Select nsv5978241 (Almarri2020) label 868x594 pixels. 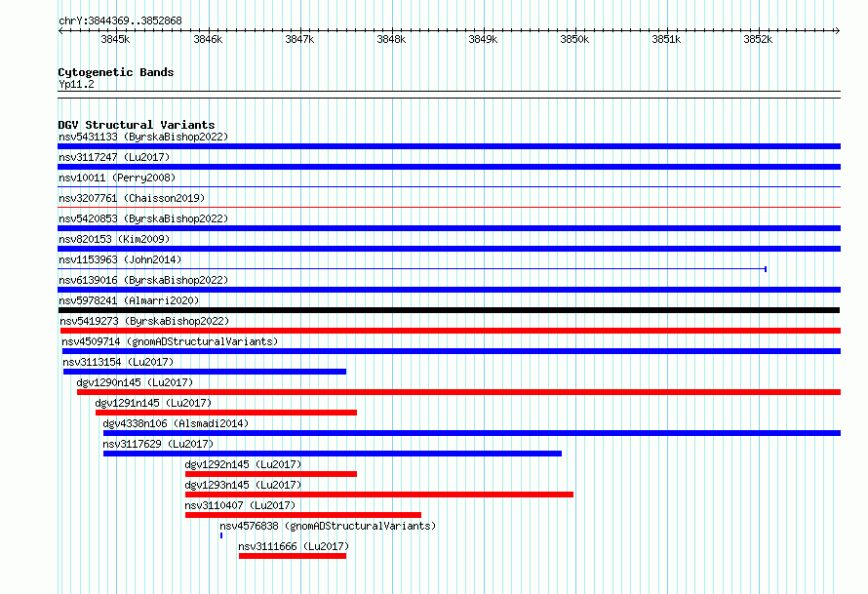(x=129, y=300)
